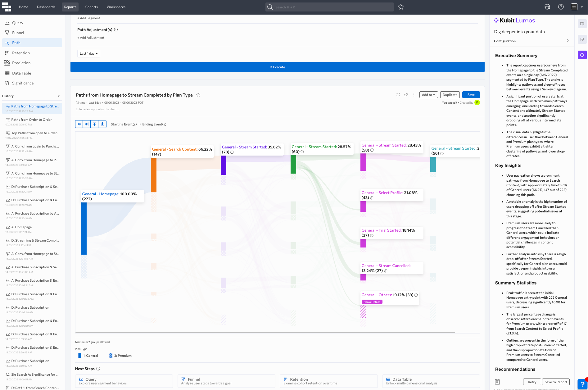Click the blue question mark help widget
Viewport: 588px width, 390px height.
pos(582,384)
